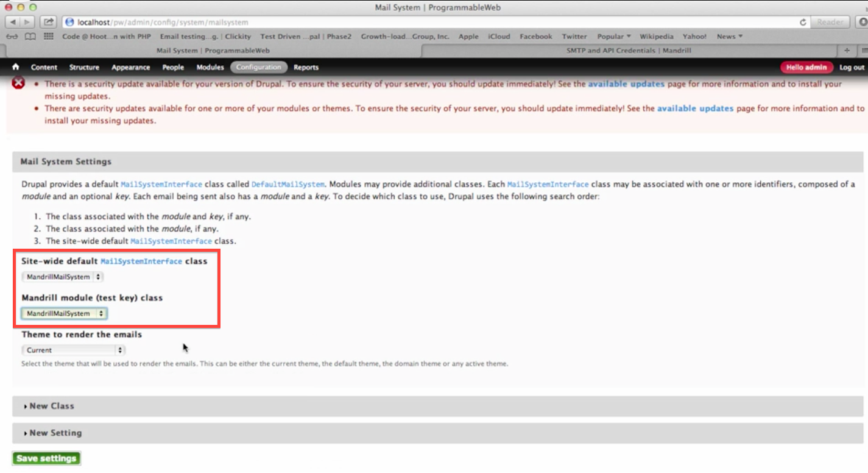Open the Code @ Hoot bookmark
This screenshot has height=473, width=868.
pos(107,37)
